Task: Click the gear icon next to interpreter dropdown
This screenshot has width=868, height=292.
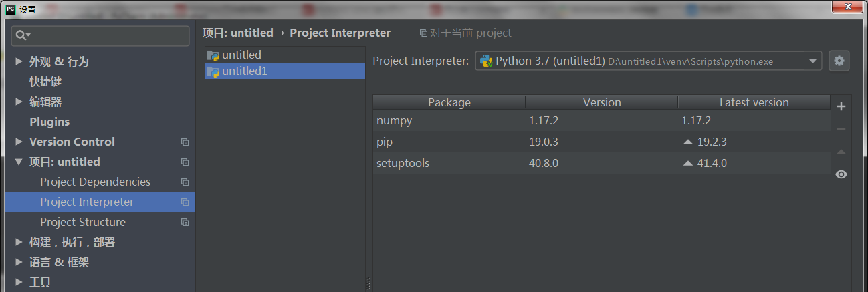Action: [x=839, y=61]
